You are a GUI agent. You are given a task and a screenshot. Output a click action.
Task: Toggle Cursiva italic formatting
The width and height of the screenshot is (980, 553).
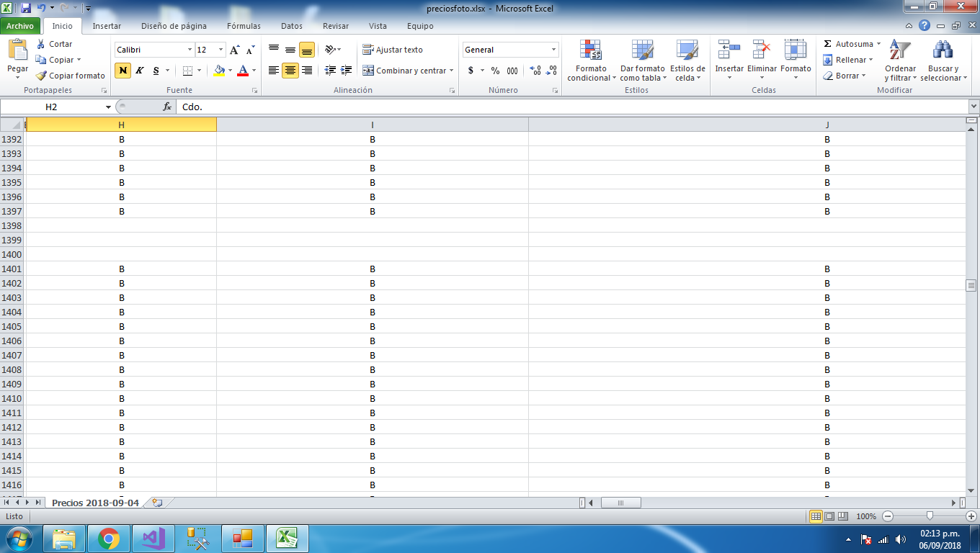[140, 71]
